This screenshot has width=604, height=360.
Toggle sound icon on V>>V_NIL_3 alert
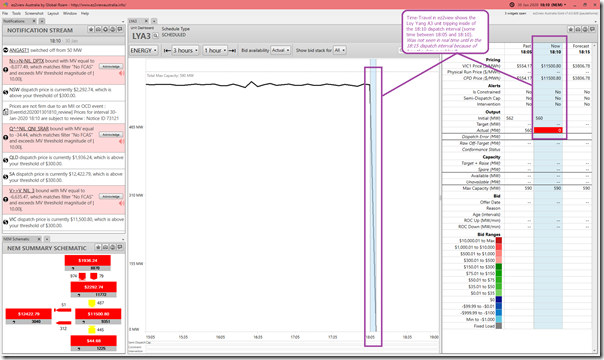[x=122, y=203]
